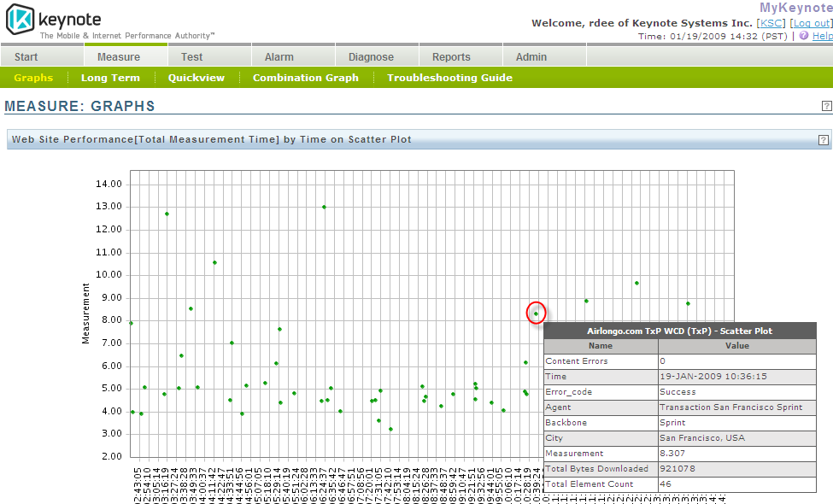Open the Troubleshooting Guide
This screenshot has height=504, width=833.
(449, 78)
